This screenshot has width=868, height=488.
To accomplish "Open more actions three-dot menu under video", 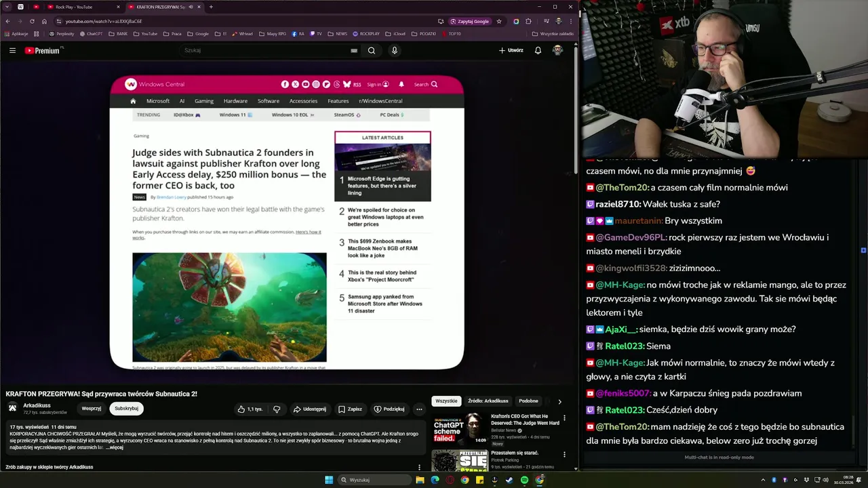I will 419,409.
